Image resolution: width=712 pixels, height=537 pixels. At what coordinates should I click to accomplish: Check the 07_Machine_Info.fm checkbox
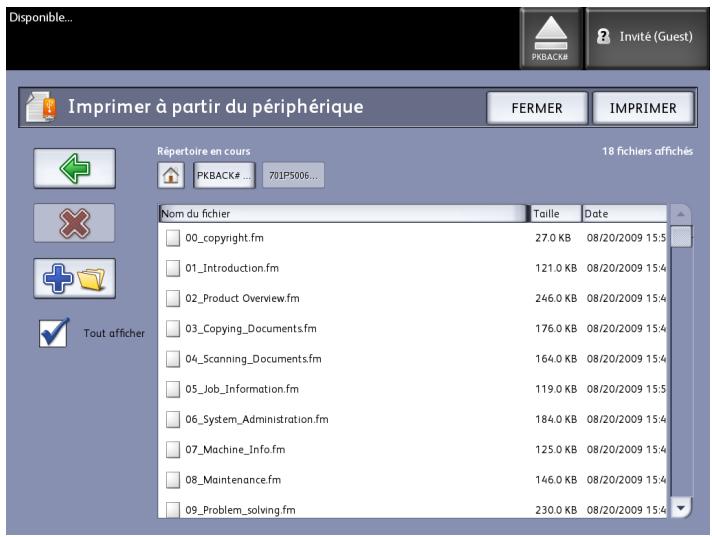pos(173,450)
